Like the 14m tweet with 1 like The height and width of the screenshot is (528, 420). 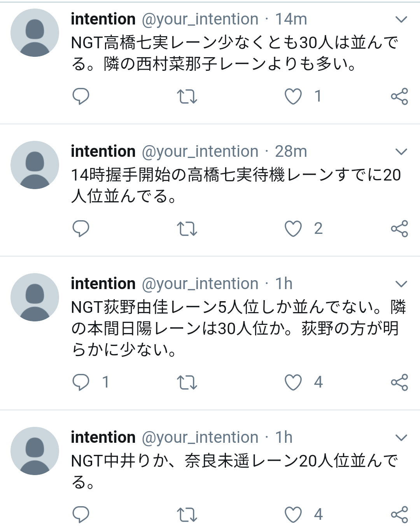click(x=293, y=96)
